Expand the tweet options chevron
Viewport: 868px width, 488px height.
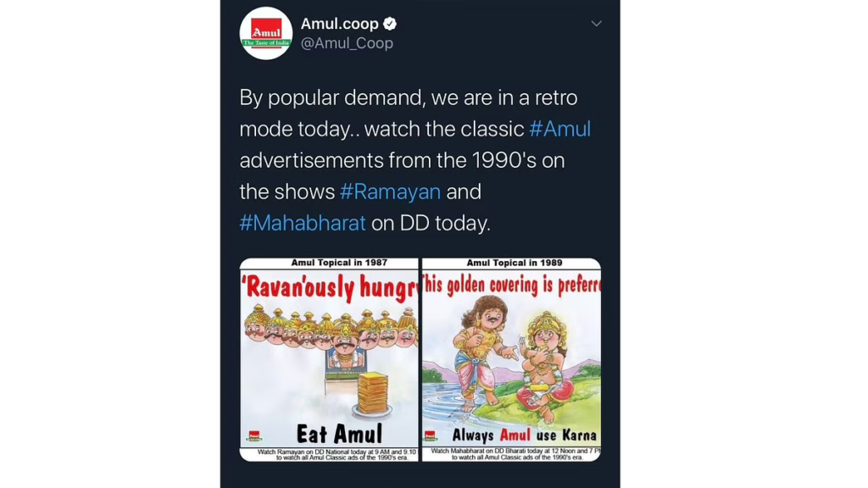point(596,24)
